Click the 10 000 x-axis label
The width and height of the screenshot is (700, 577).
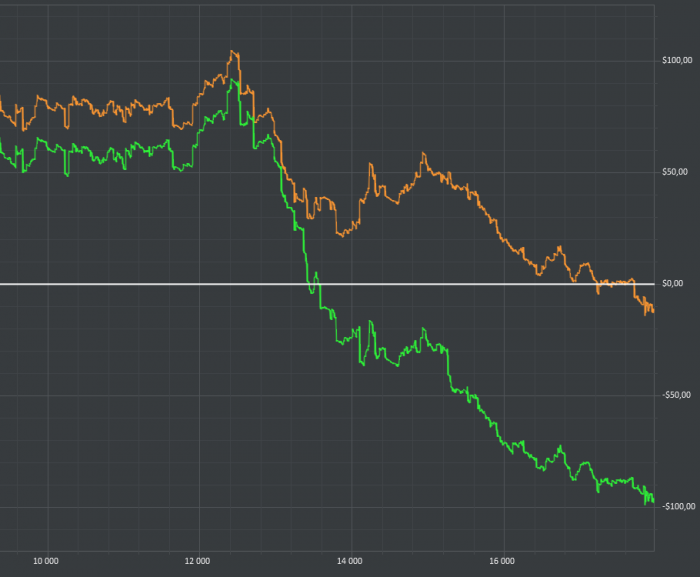pos(46,561)
